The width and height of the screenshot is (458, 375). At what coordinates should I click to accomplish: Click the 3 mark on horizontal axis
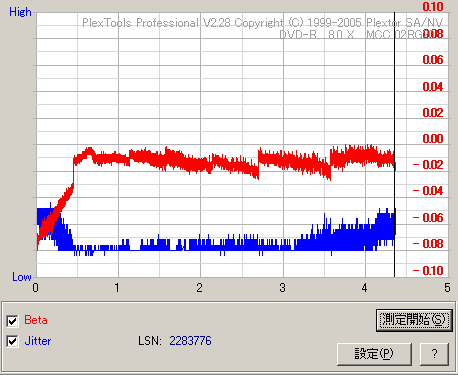[x=282, y=287]
